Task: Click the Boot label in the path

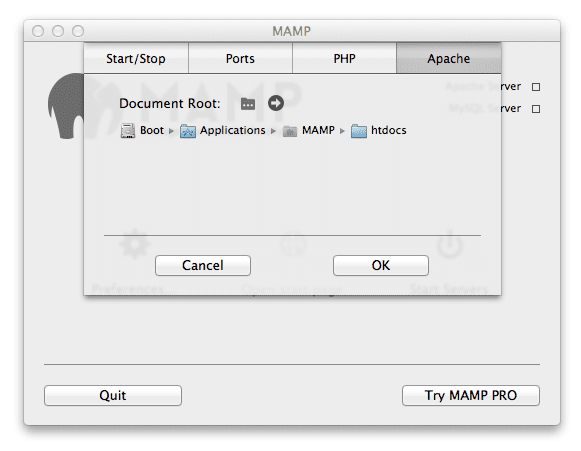Action: coord(152,130)
